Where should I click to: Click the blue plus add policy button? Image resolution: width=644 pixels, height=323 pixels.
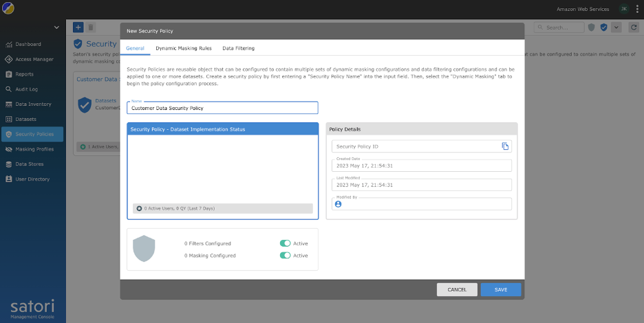78,27
